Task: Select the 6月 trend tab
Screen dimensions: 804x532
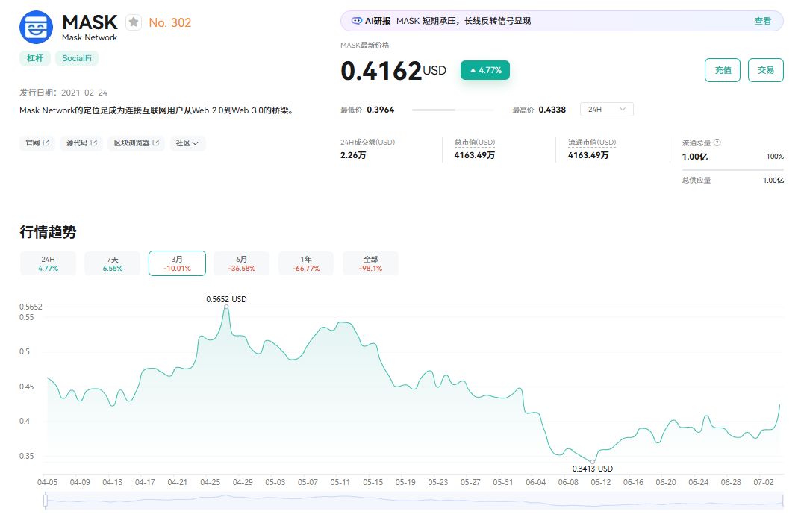Action: point(242,263)
